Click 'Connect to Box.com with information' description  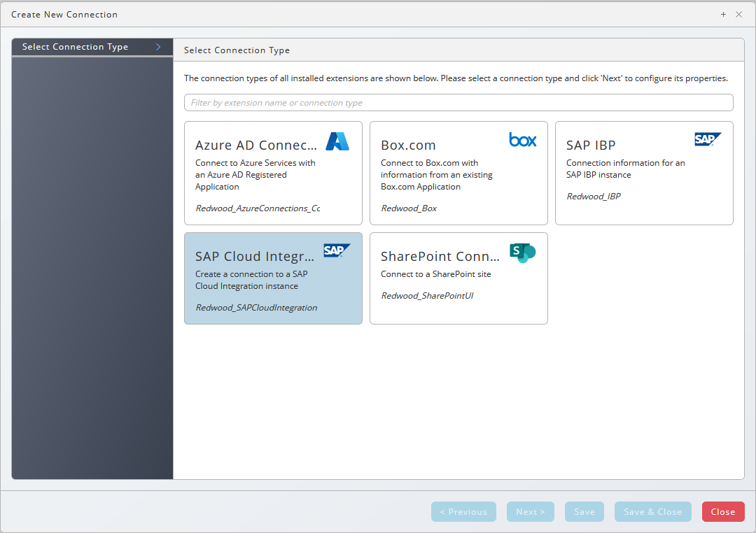pyautogui.click(x=436, y=175)
